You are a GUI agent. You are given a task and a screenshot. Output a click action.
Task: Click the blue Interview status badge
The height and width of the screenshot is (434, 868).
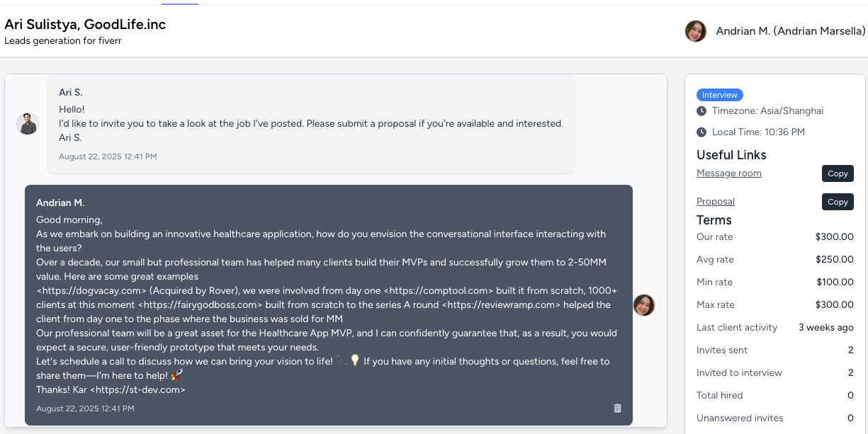[719, 95]
